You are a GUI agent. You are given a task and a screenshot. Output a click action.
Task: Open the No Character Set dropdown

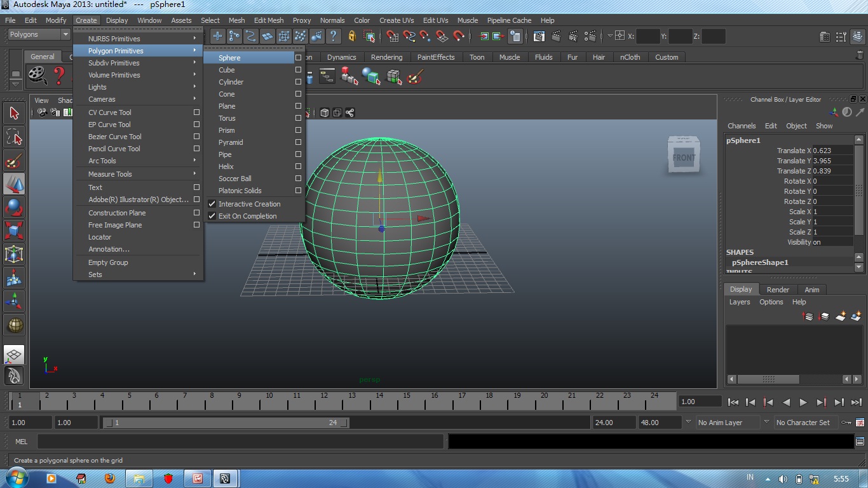(x=805, y=422)
